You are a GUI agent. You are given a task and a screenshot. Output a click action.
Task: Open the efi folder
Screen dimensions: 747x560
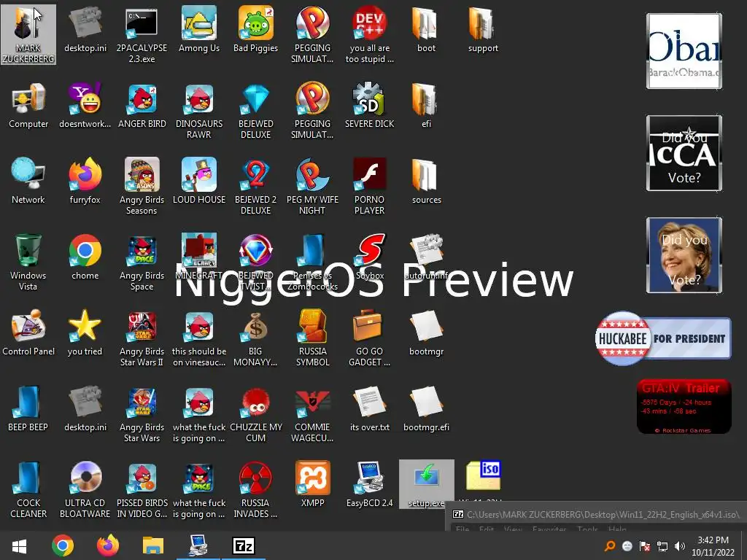pos(426,105)
